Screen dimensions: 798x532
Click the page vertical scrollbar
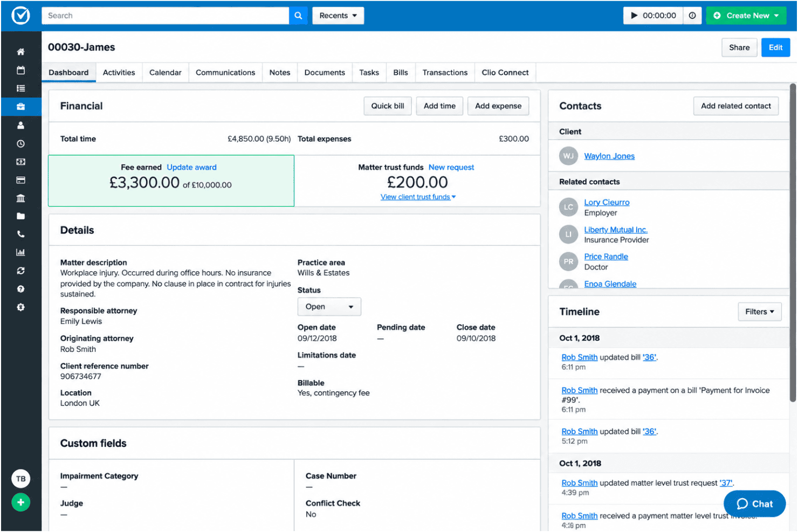tap(793, 243)
